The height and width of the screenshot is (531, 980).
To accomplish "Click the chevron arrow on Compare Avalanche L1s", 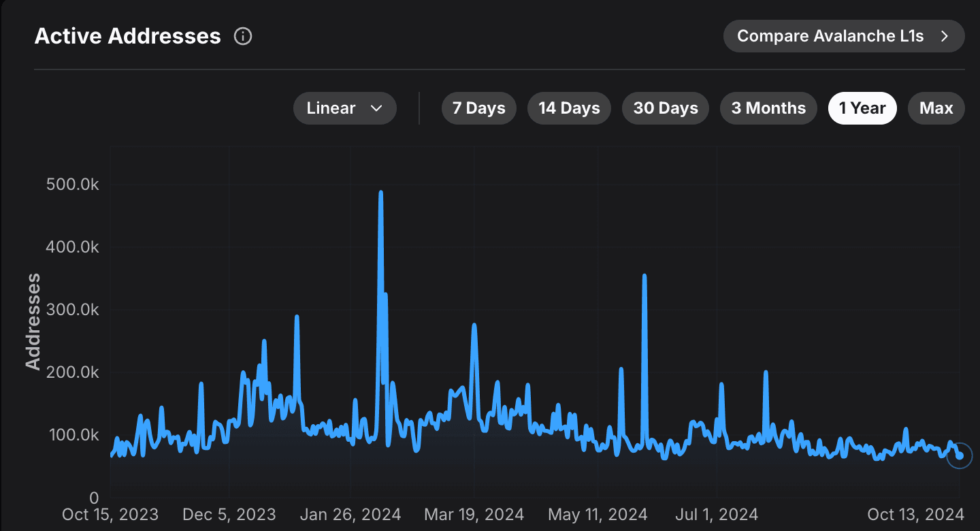I will [944, 36].
